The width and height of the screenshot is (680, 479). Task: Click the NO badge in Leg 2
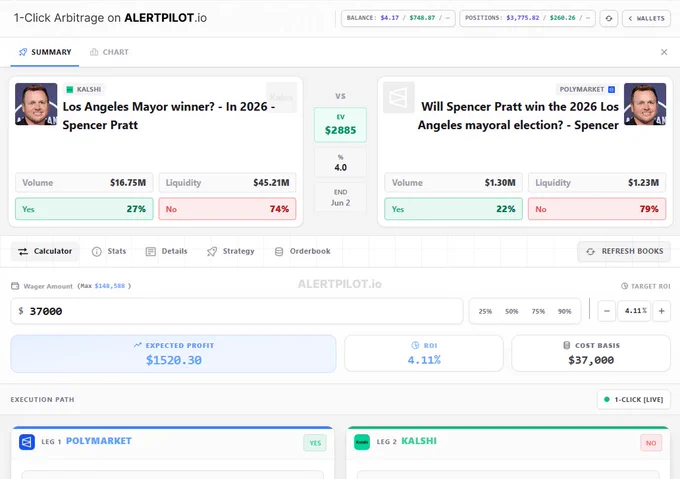[x=651, y=443]
